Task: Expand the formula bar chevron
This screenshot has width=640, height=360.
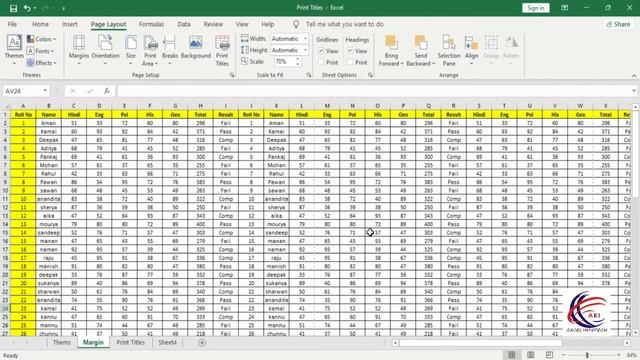Action: [634, 91]
